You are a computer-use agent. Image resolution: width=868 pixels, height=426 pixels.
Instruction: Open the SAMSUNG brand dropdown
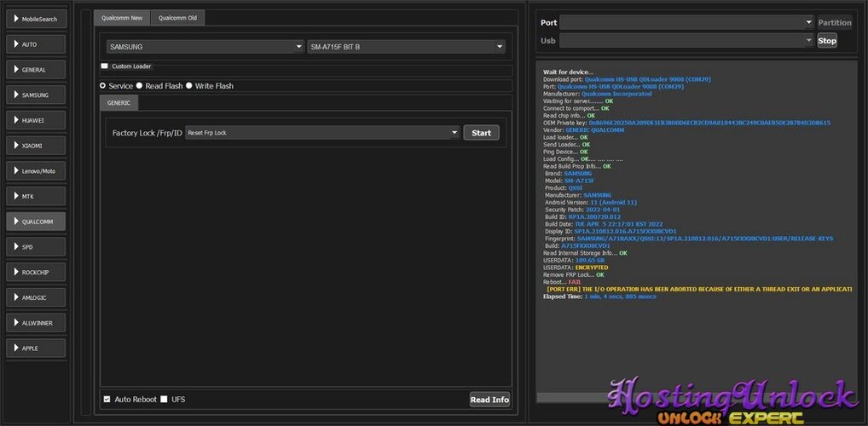205,47
